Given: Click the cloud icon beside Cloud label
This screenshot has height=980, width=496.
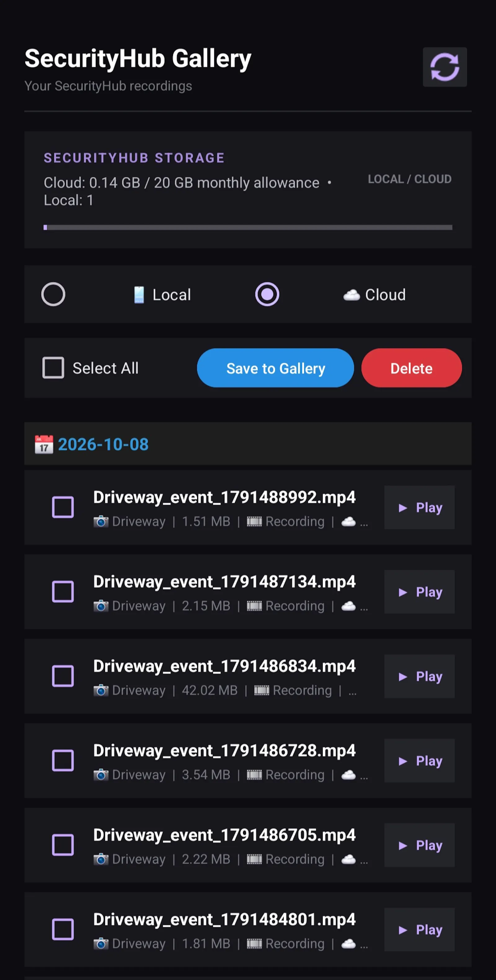Looking at the screenshot, I should tap(351, 295).
